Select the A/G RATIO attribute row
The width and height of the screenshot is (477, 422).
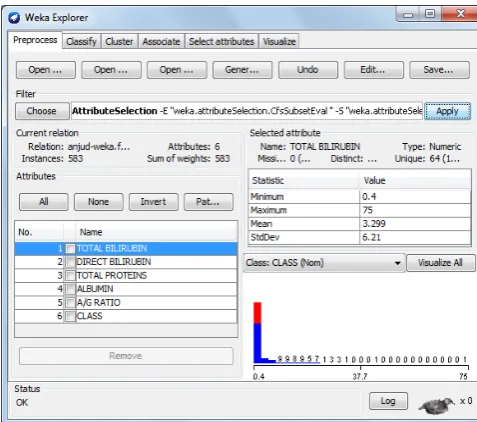126,303
